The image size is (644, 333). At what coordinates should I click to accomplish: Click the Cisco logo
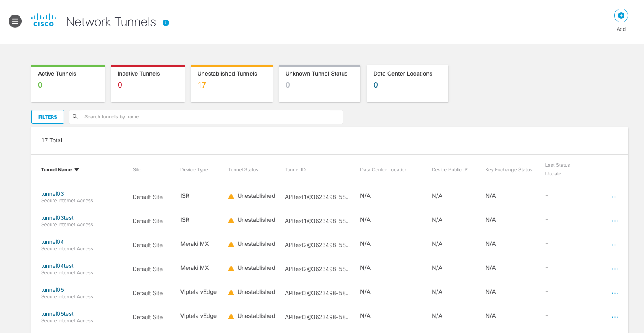click(44, 20)
